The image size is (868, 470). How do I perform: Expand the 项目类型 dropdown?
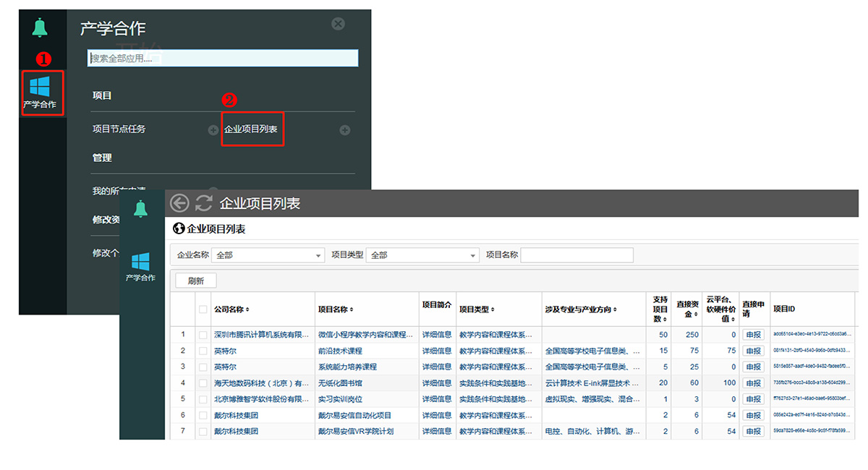(422, 255)
